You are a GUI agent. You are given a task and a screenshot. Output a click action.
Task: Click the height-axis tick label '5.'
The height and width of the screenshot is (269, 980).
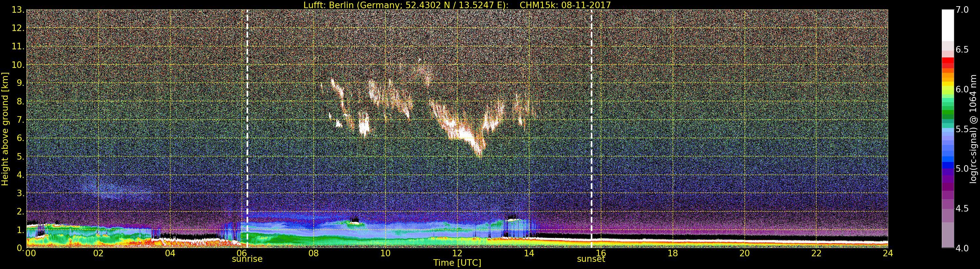click(x=21, y=156)
